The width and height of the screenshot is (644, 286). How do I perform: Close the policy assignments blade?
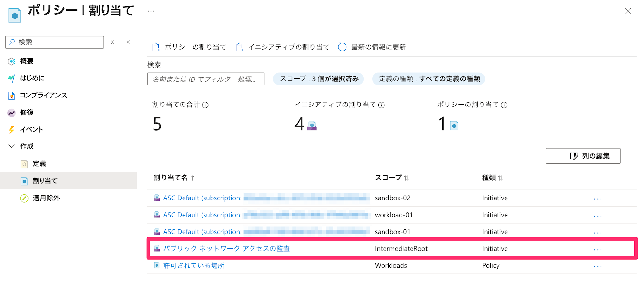click(628, 11)
